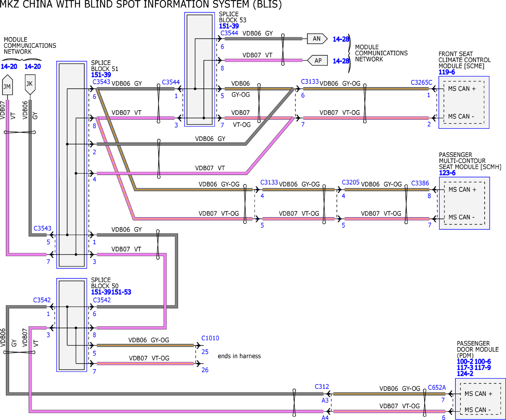Click pin 26 below connector C1010
The width and height of the screenshot is (506, 420).
click(205, 370)
